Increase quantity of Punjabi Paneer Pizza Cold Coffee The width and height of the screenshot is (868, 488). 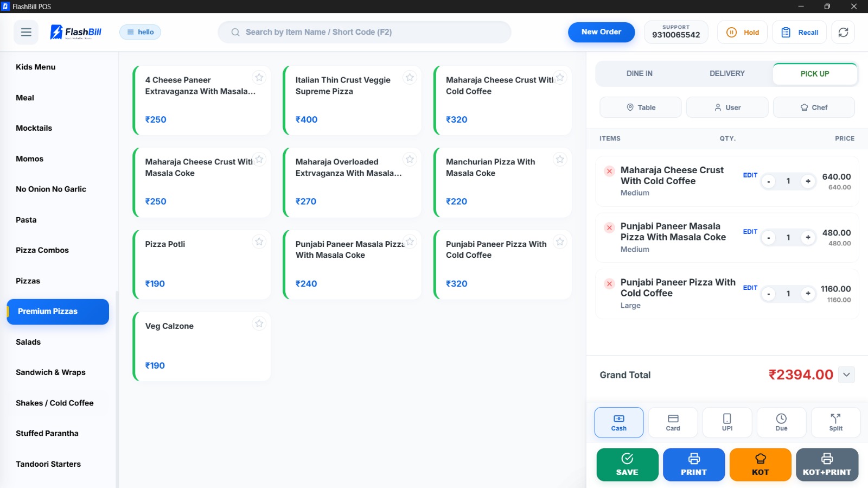tap(808, 294)
